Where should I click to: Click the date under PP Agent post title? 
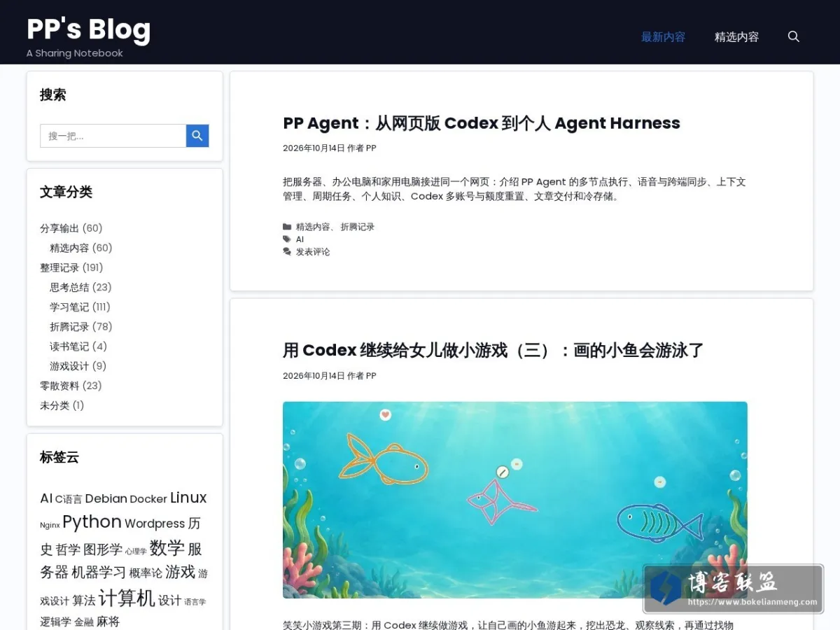click(x=314, y=148)
